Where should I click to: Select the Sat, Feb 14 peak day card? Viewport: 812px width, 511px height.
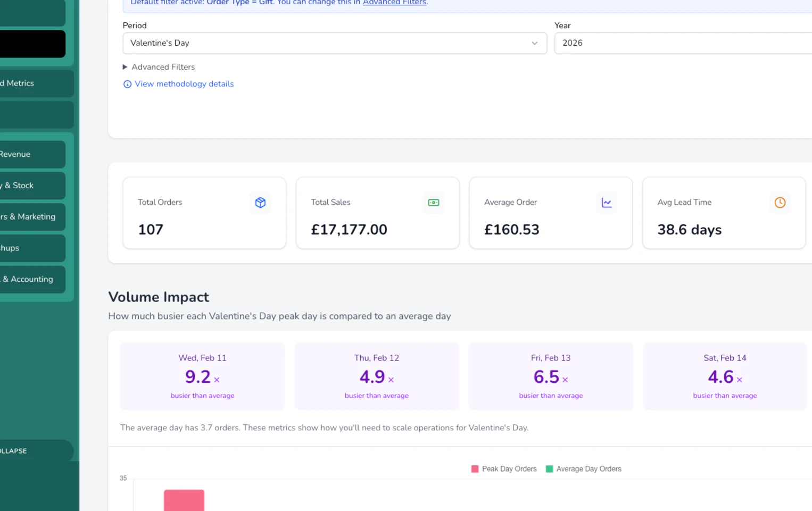[725, 376]
